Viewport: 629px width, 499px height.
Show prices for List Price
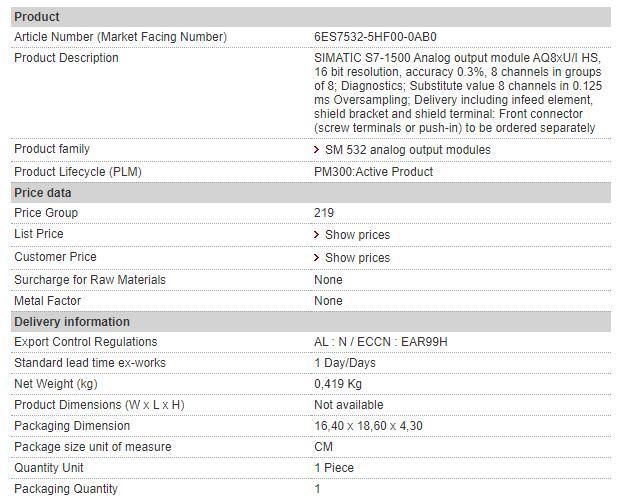(357, 235)
